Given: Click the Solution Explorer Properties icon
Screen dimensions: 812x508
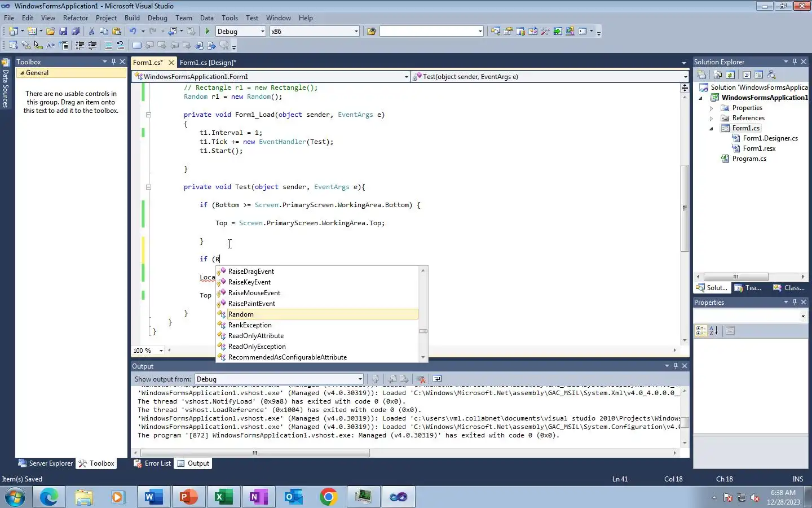Looking at the screenshot, I should 701,75.
